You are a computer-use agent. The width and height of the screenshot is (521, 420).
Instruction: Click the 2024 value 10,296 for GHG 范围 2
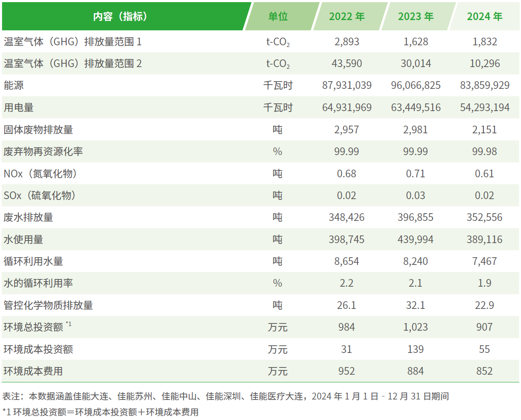484,64
